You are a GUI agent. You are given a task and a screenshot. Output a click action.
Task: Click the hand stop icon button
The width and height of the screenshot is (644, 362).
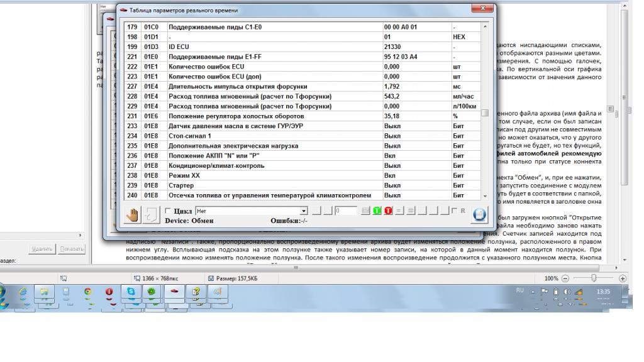[132, 215]
